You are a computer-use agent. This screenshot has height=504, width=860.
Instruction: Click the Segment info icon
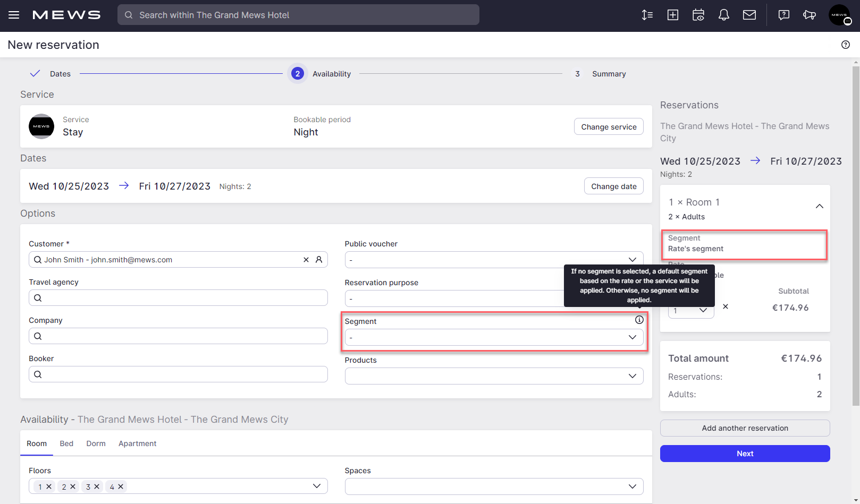click(x=639, y=320)
